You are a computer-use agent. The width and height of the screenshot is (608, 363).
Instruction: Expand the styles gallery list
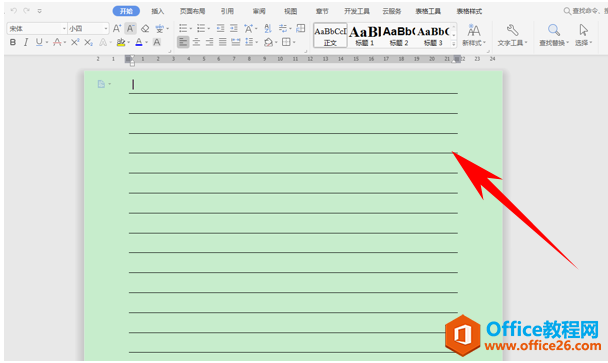click(x=454, y=44)
